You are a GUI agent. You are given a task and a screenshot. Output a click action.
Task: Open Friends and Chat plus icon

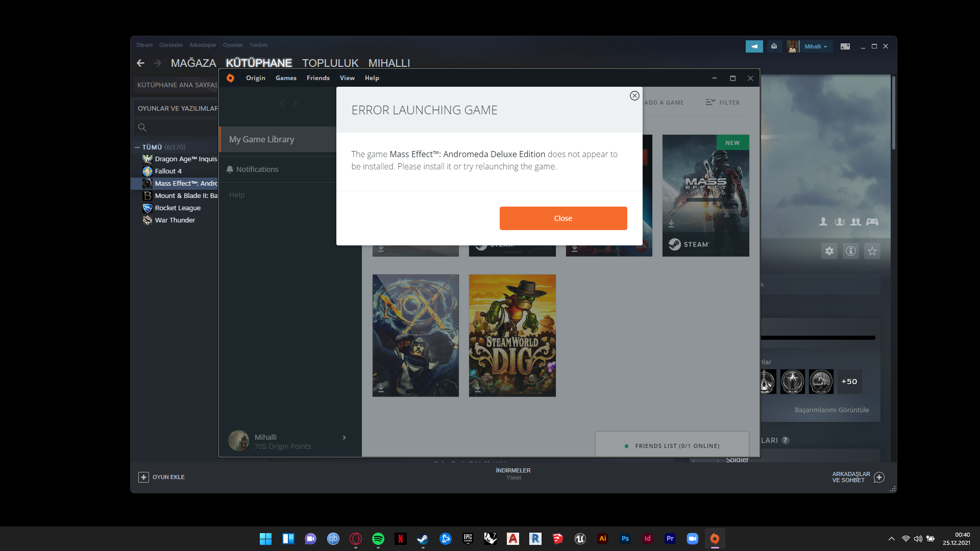pos(879,477)
